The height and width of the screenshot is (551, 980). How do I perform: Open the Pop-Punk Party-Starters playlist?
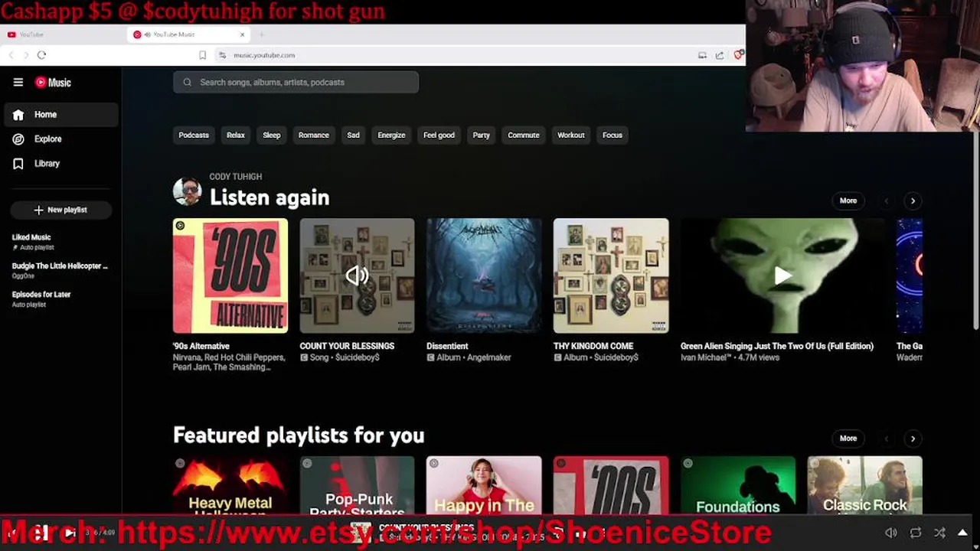click(x=357, y=486)
